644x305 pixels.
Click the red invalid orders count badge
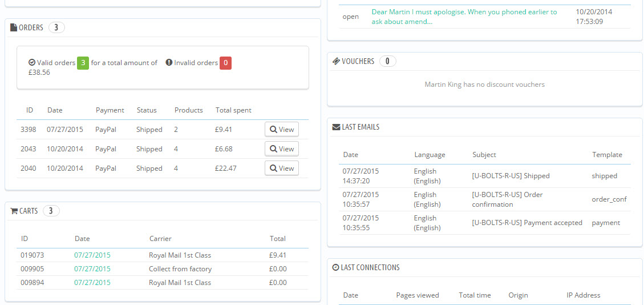(225, 63)
